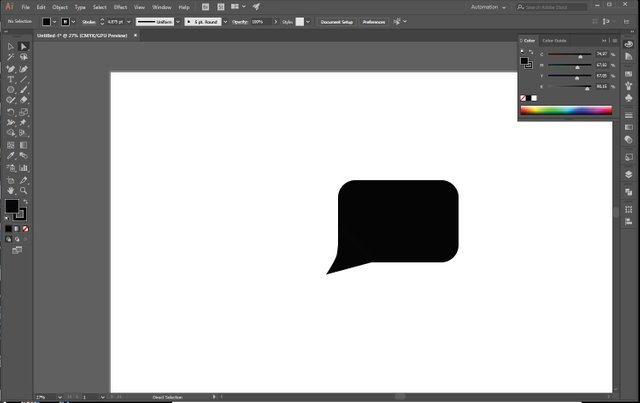Swap fill and stroke arrows in toolbox
This screenshot has height=403, width=640.
(25, 202)
